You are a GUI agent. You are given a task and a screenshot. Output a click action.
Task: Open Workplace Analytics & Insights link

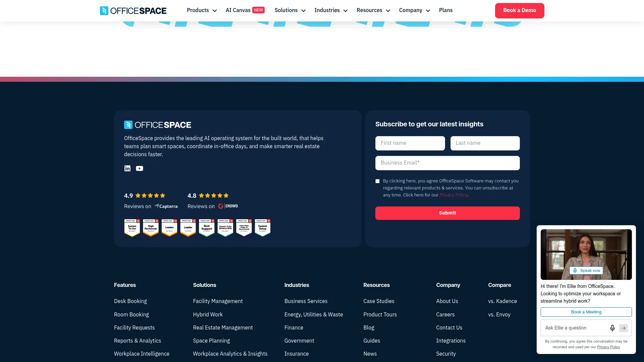tap(230, 354)
